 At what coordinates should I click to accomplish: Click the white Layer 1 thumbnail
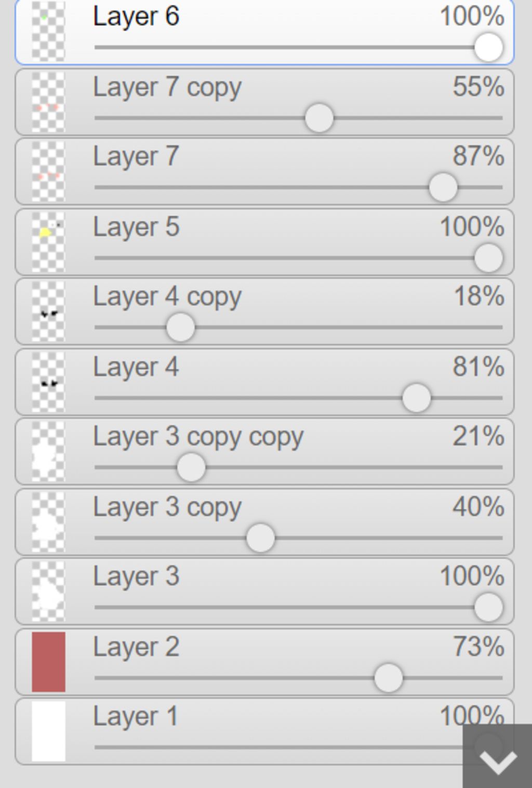pos(48,731)
